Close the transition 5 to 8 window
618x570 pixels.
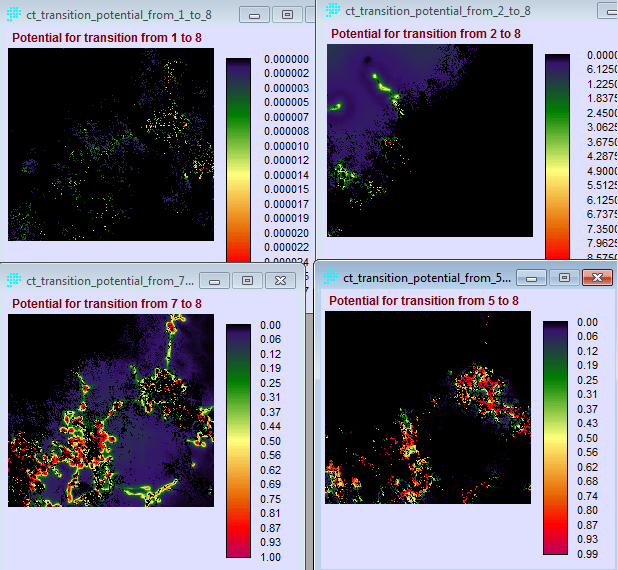tap(597, 277)
